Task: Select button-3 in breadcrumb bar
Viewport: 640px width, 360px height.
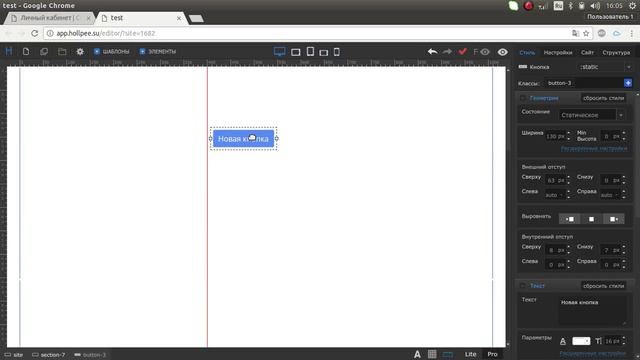Action: pos(90,355)
